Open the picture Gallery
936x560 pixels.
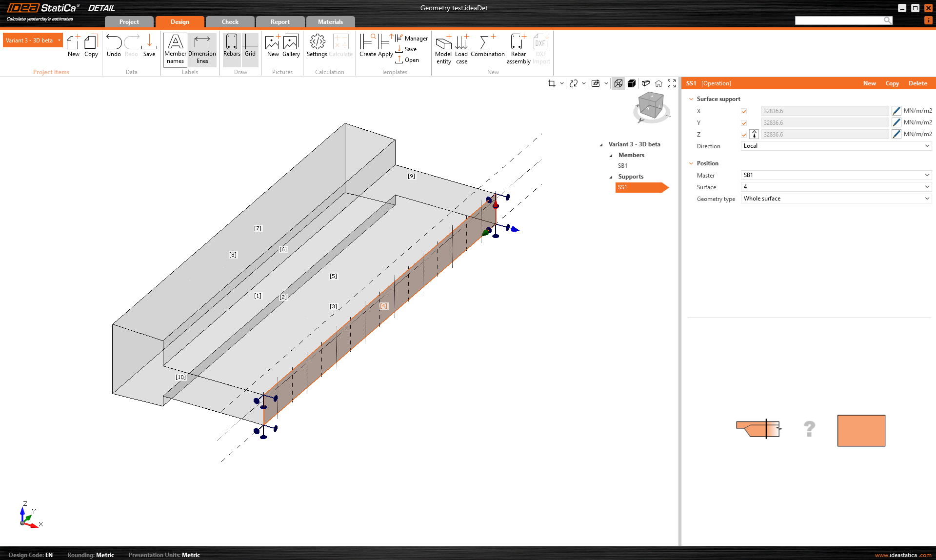[x=291, y=46]
